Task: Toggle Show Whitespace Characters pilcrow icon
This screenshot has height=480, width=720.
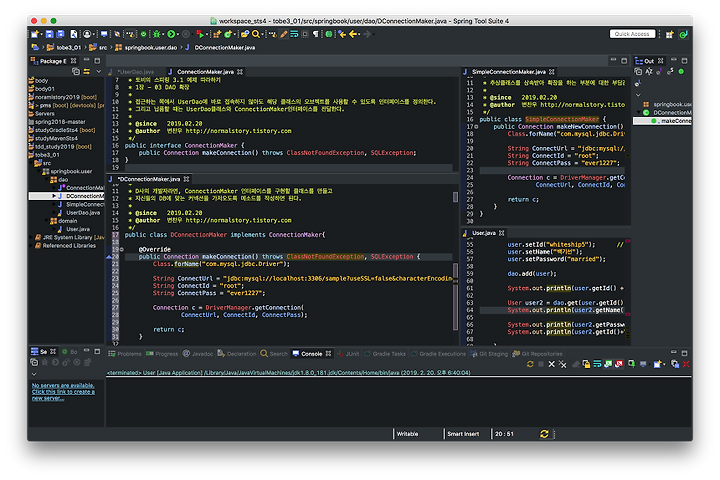Action: (316, 34)
